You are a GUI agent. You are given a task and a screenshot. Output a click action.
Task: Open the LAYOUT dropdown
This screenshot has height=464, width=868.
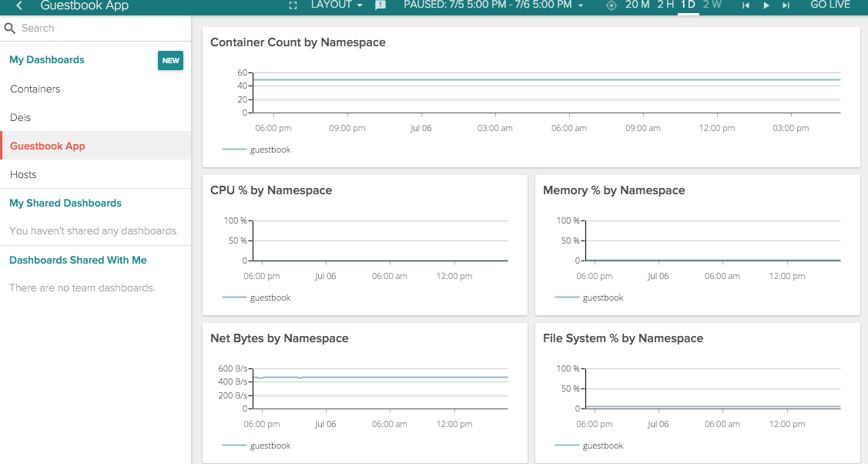(x=337, y=5)
